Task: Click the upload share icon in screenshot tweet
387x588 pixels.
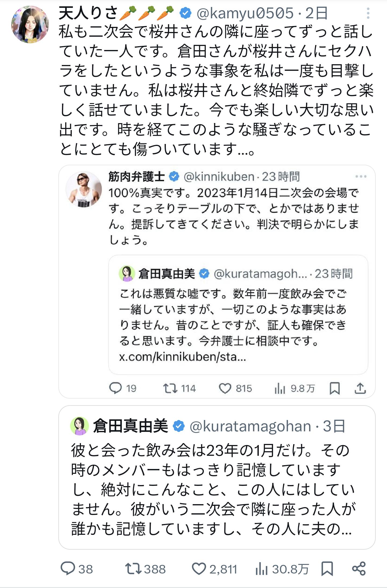Action: (360, 388)
